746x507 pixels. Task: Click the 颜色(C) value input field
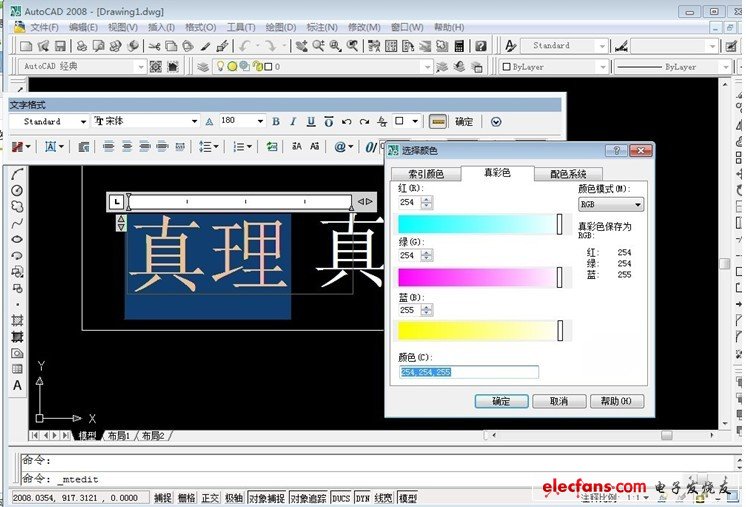pyautogui.click(x=468, y=372)
